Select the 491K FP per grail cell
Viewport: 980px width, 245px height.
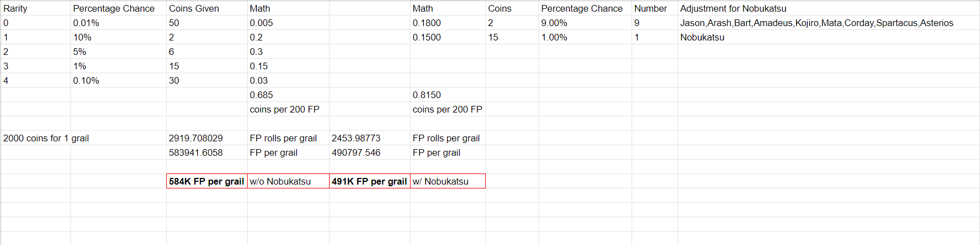point(370,181)
